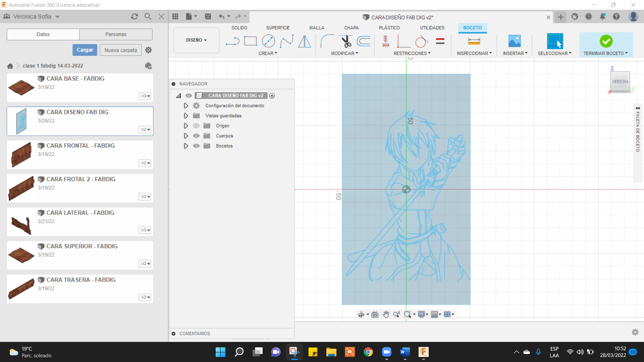Image resolution: width=644 pixels, height=362 pixels.
Task: Hide the Cuerpos folder
Action: (196, 136)
